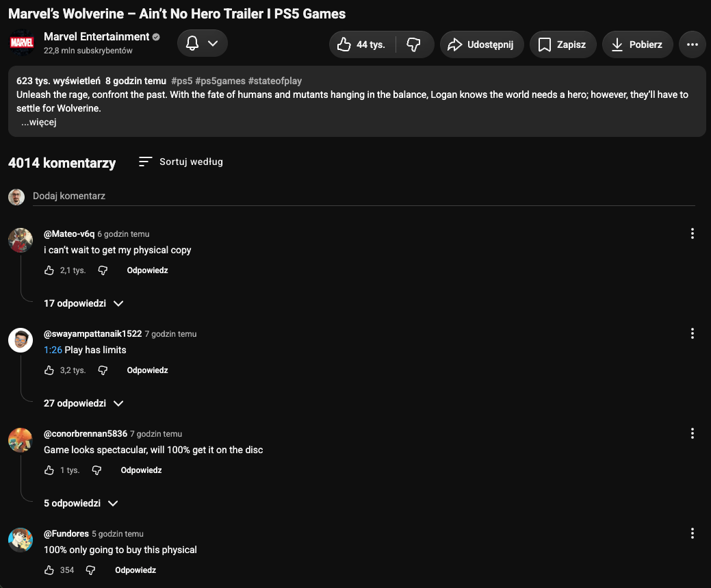This screenshot has width=711, height=588.
Task: Click your own avatar beside comment box
Action: click(x=16, y=197)
